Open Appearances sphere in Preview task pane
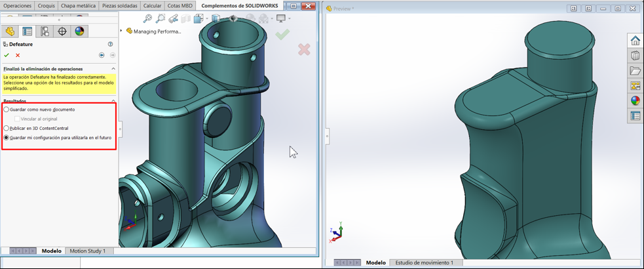Screen dimensions: 644x269 (x=635, y=101)
